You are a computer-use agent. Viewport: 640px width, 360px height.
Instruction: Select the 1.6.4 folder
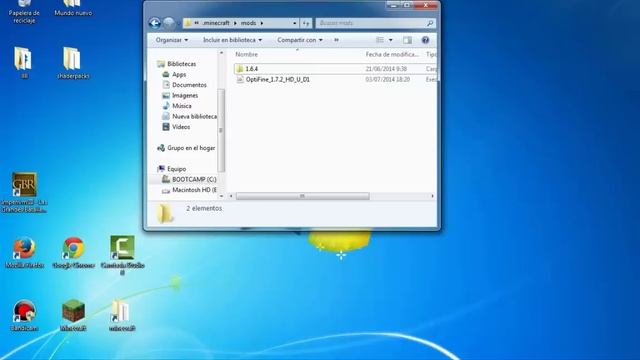[x=251, y=69]
